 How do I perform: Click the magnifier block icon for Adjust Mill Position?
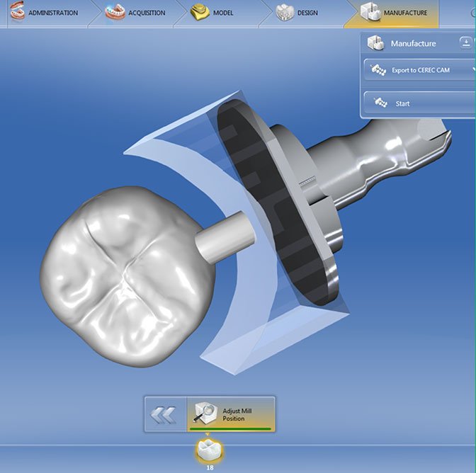point(205,413)
